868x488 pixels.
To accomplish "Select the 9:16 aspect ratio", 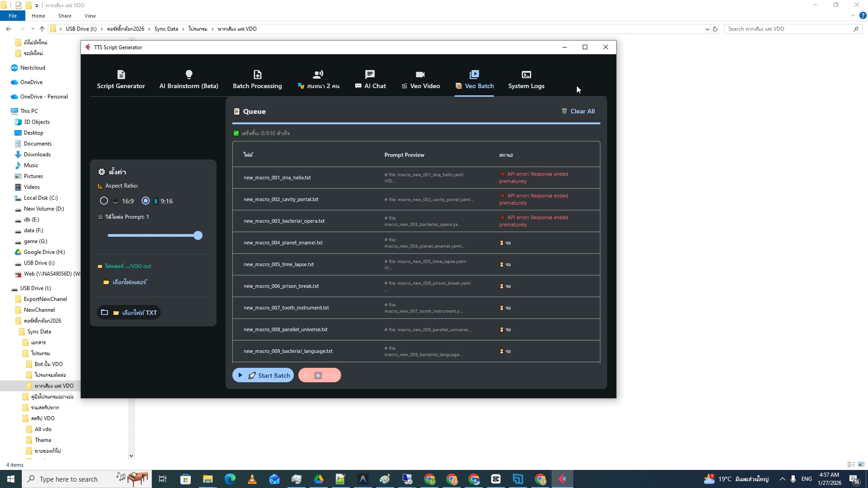I will pos(146,201).
